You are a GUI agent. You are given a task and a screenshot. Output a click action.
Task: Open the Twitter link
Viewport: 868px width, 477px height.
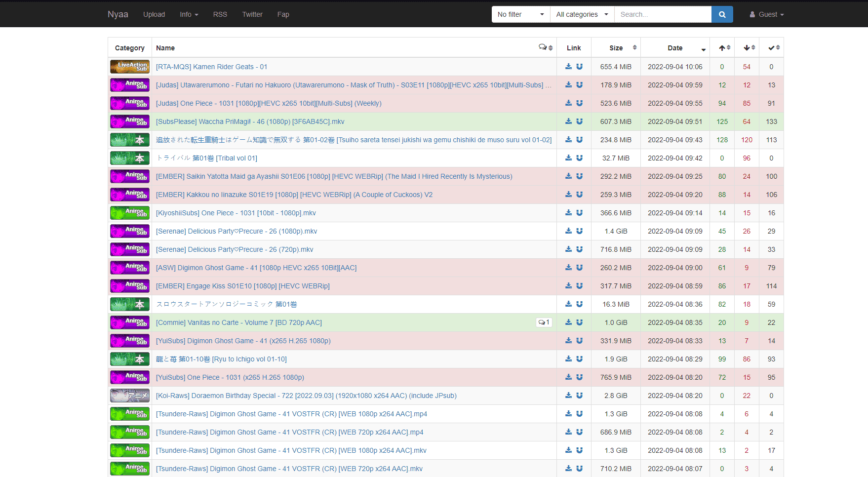tap(252, 14)
